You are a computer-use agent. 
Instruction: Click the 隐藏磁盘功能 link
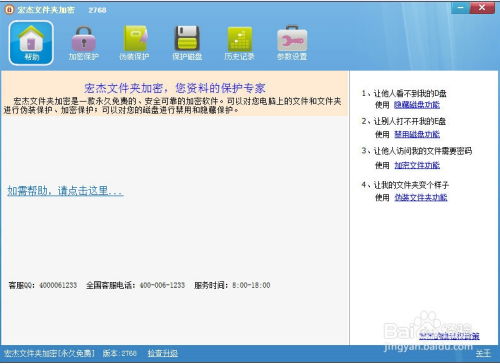417,105
